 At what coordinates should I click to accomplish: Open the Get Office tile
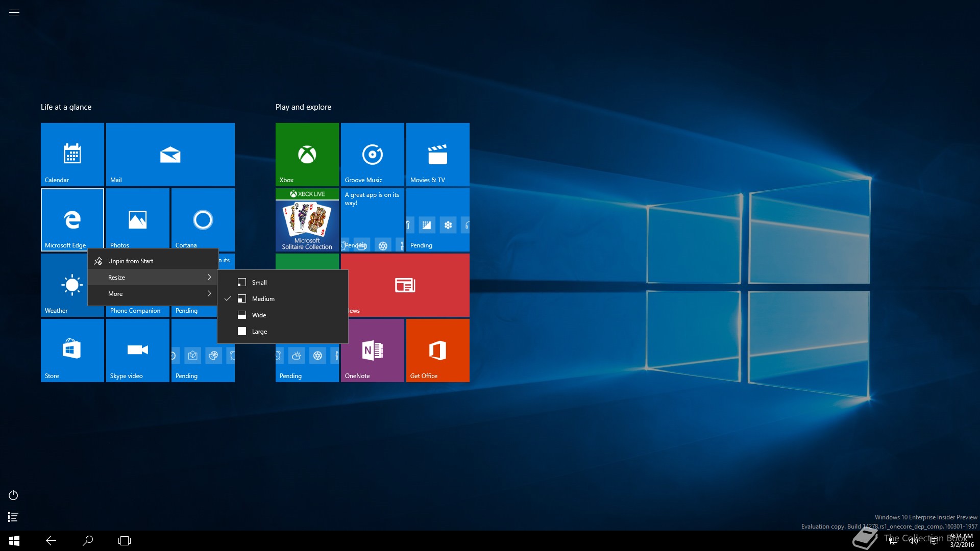pos(438,350)
